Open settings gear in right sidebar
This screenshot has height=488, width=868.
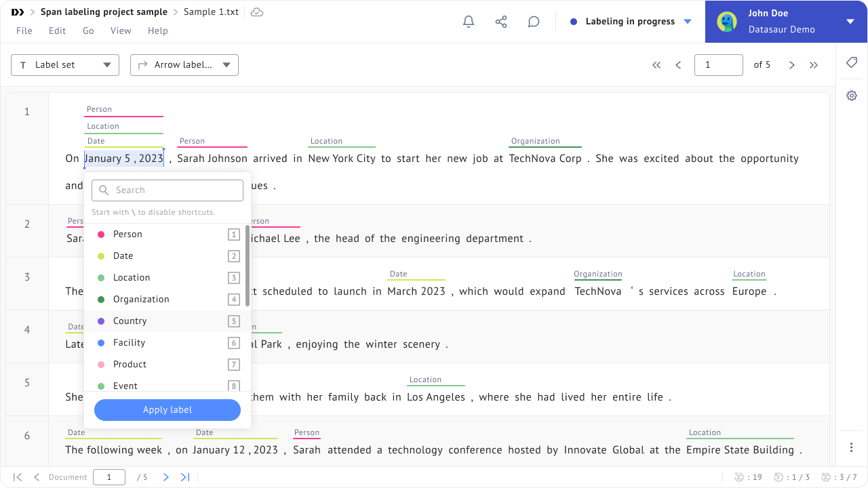(x=852, y=96)
